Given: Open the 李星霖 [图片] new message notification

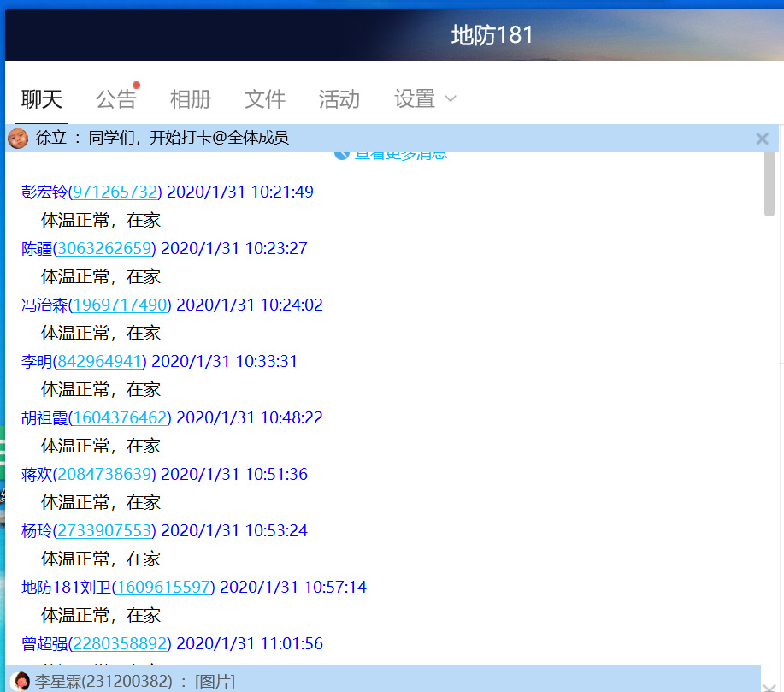Looking at the screenshot, I should (x=383, y=679).
